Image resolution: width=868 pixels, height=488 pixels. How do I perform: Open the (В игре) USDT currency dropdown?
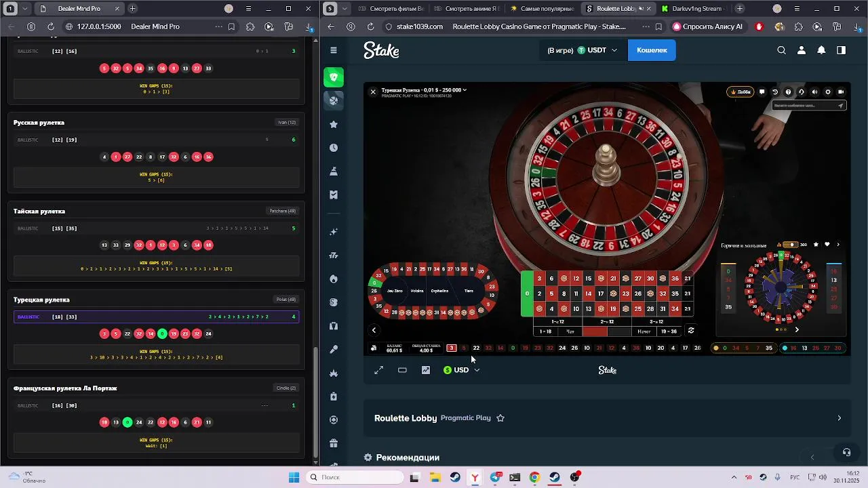(582, 50)
